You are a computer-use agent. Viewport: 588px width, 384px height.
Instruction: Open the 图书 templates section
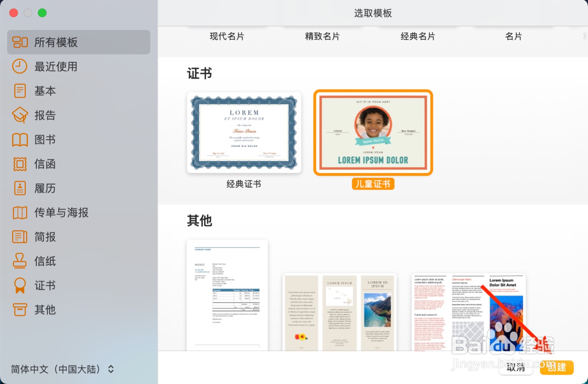(x=20, y=139)
